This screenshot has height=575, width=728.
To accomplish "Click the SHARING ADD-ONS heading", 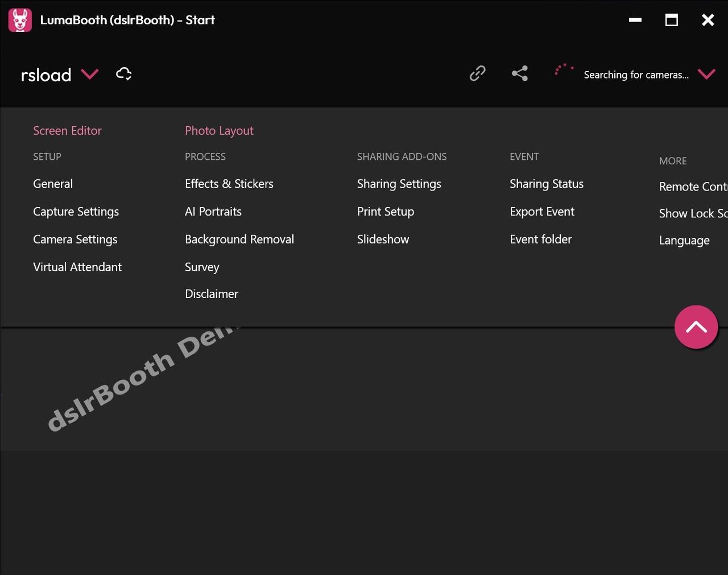I will [x=402, y=156].
